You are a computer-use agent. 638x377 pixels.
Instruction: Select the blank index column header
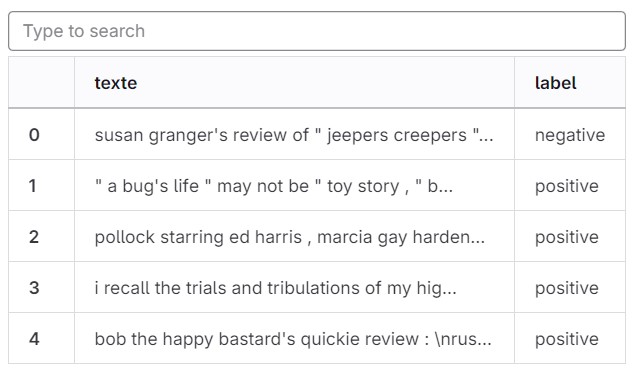(42, 83)
